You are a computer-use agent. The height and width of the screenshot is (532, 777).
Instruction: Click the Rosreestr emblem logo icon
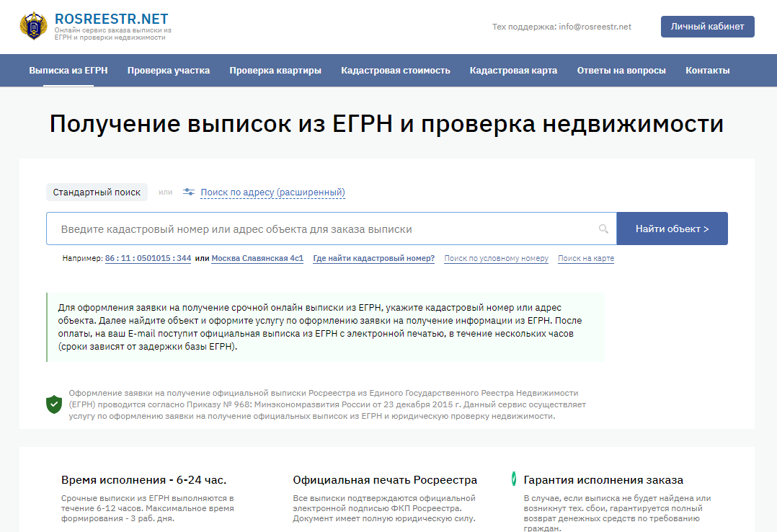(34, 26)
